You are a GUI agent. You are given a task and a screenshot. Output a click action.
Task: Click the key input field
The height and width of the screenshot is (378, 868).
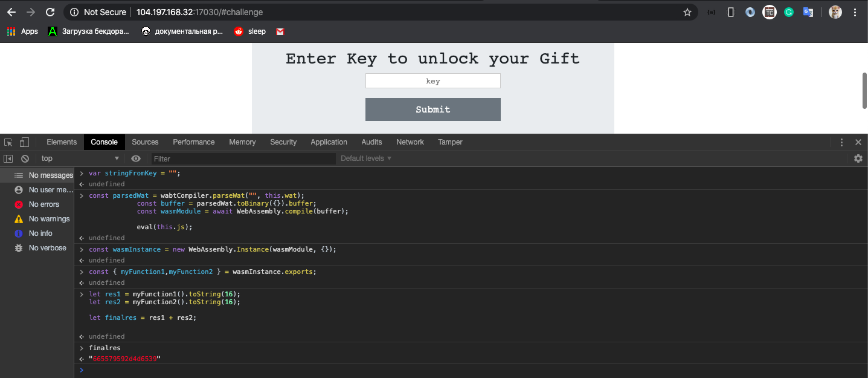432,81
